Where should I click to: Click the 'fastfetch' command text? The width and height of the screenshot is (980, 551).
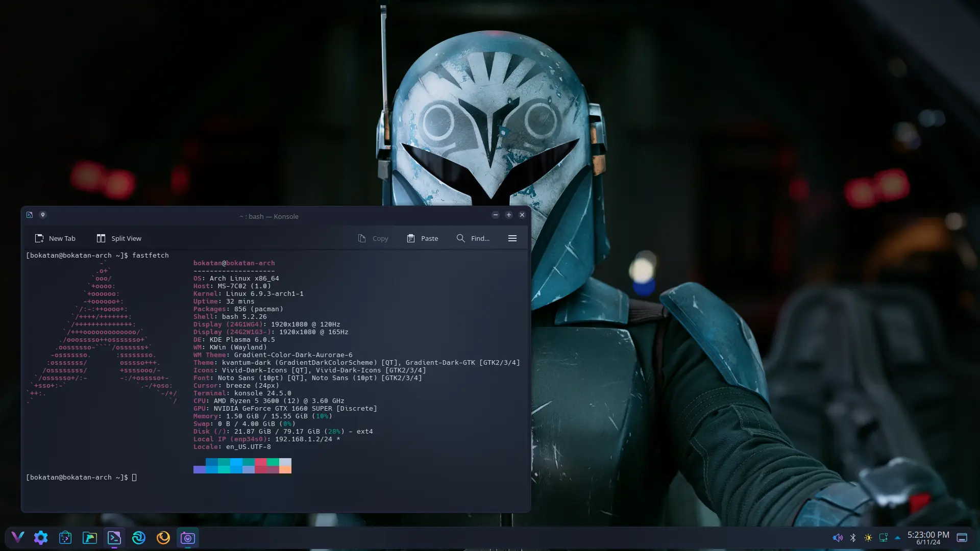(150, 255)
